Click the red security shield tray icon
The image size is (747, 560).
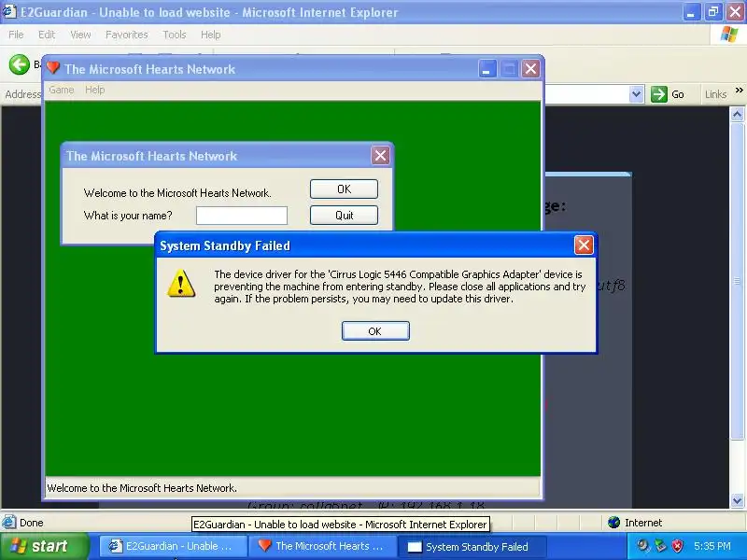pos(678,545)
